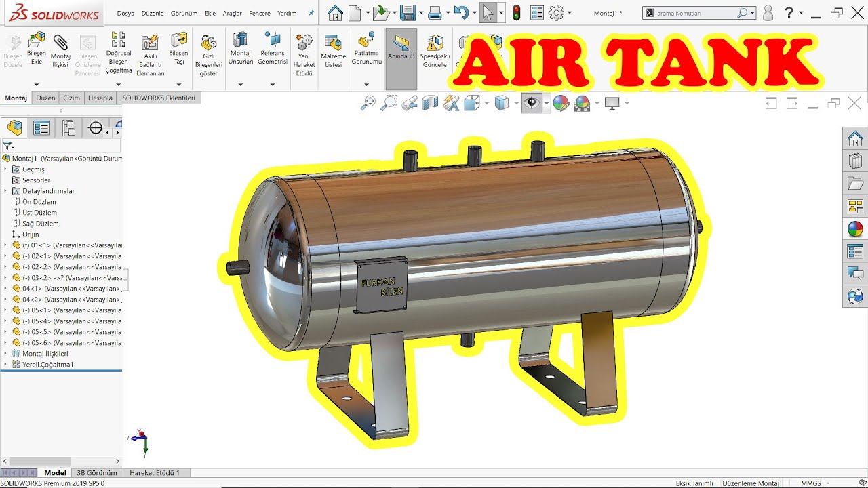Toggle the Hide/Show Items eye button
Image resolution: width=868 pixels, height=488 pixels.
tap(532, 103)
